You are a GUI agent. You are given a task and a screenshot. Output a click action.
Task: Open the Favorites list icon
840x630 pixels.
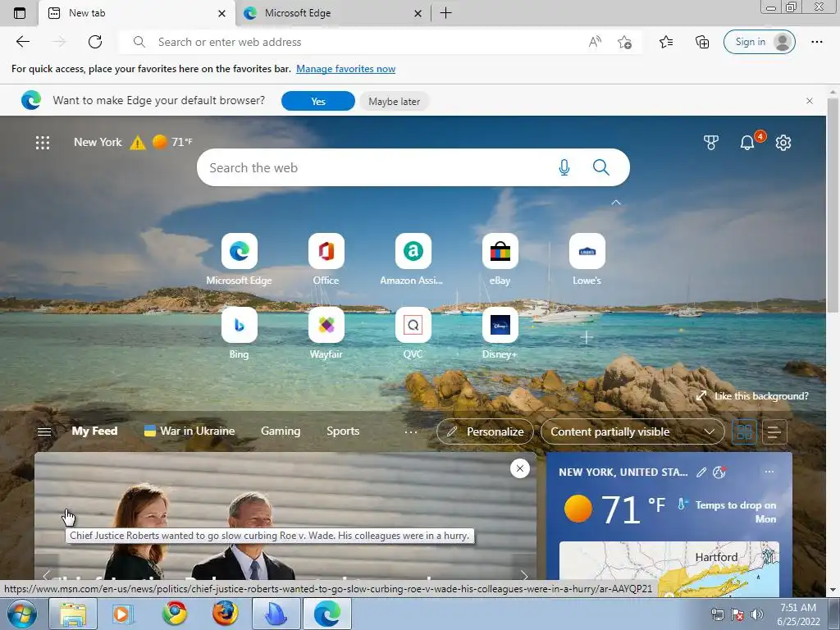[x=666, y=42]
